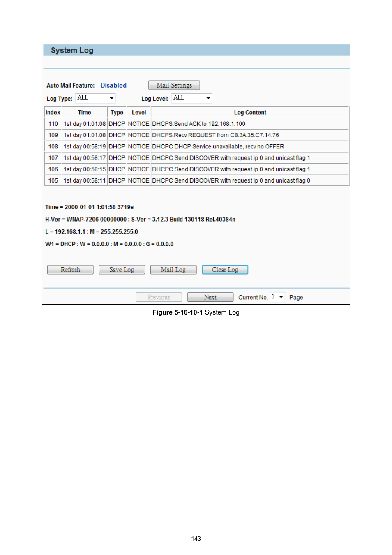The image size is (392, 555).
Task: Expand the Current No. page selector
Action: [x=277, y=297]
